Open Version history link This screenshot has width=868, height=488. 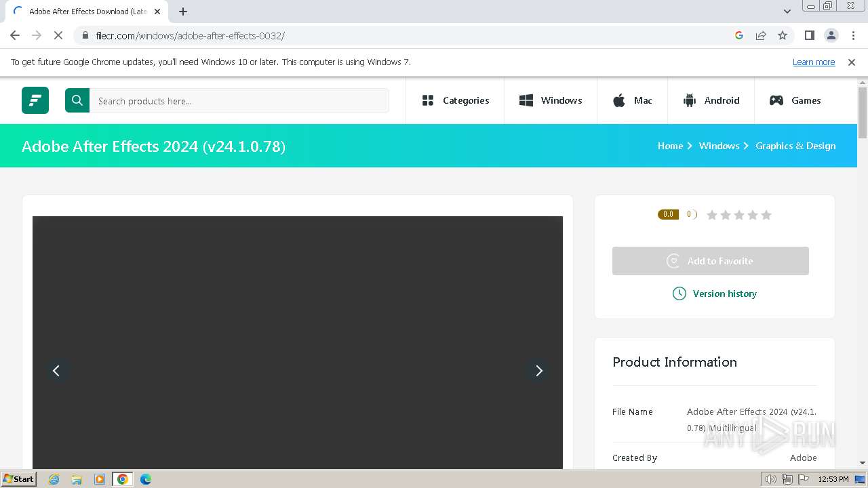click(x=715, y=293)
